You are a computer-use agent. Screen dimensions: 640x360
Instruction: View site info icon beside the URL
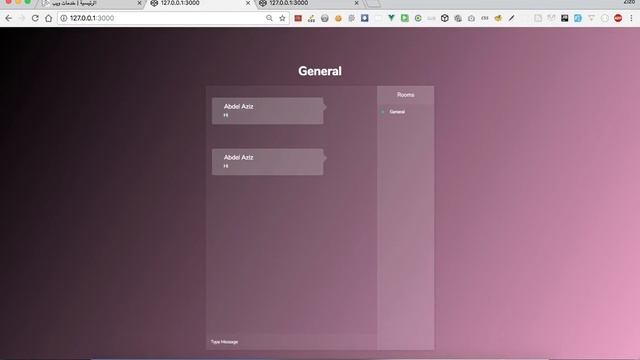pos(64,18)
